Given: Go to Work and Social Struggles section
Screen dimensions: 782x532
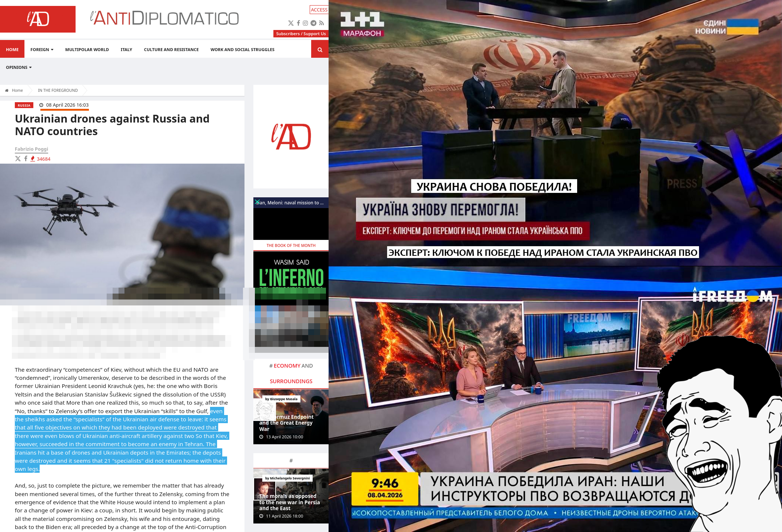Looking at the screenshot, I should (x=242, y=49).
